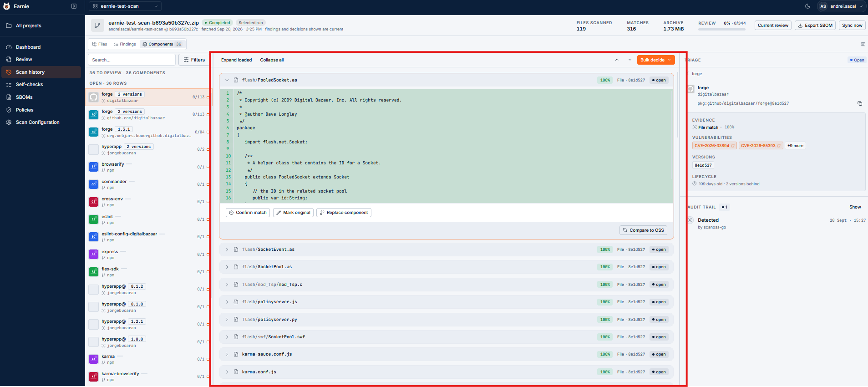Click Expand loaded

(236, 60)
